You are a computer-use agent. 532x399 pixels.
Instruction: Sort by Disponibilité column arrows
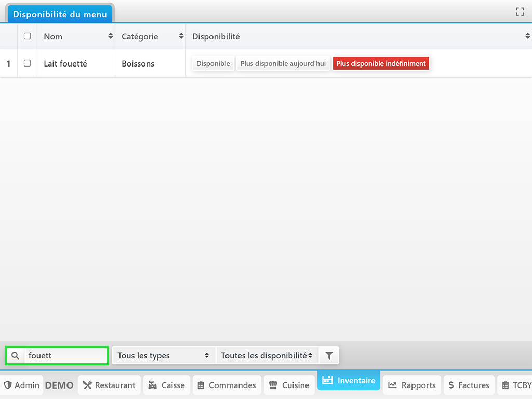[527, 36]
